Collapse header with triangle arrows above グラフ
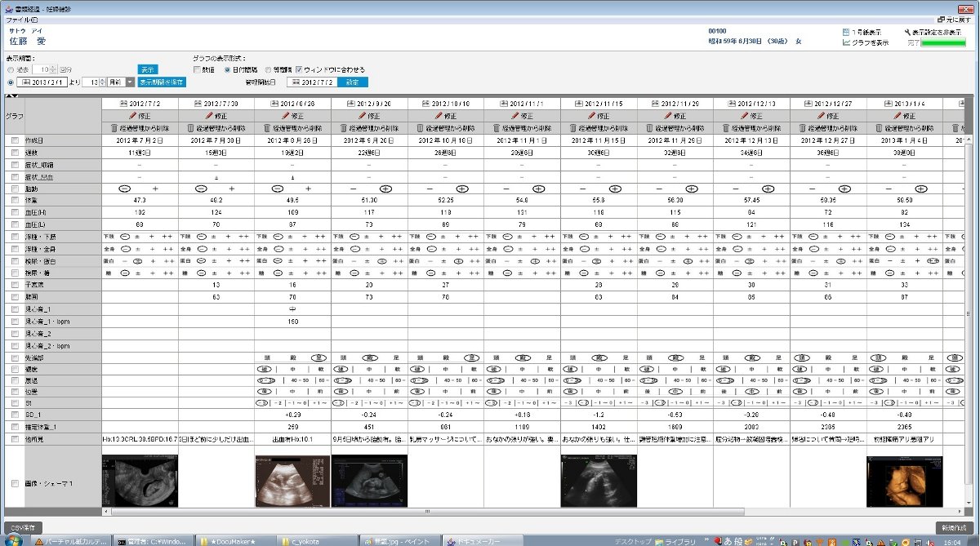980x546 pixels. pyautogui.click(x=11, y=96)
